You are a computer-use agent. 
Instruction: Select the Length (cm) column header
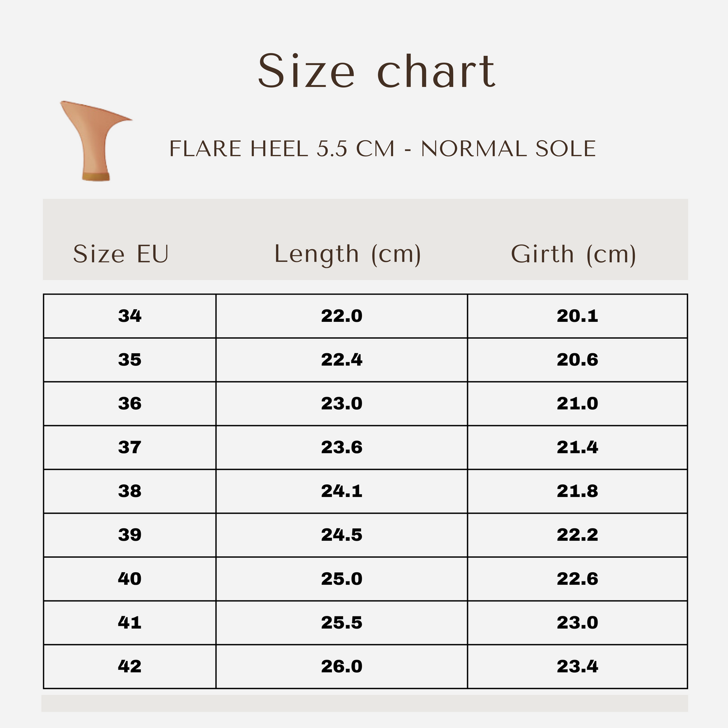tap(347, 254)
